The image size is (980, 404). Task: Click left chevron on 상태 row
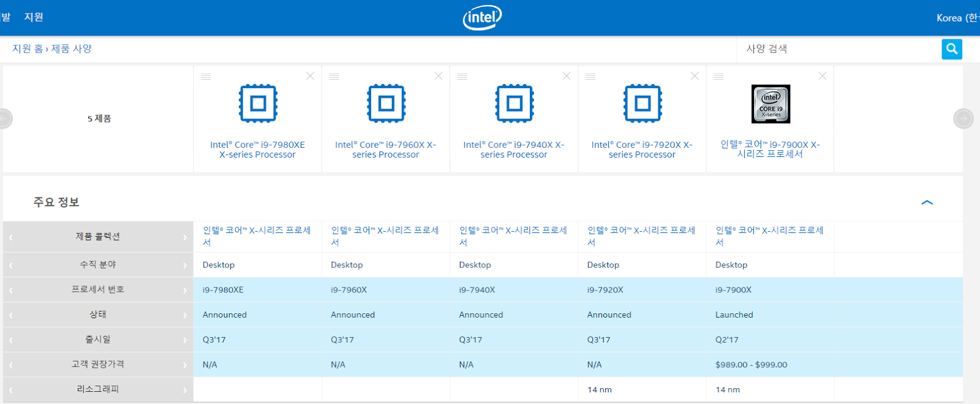point(11,315)
